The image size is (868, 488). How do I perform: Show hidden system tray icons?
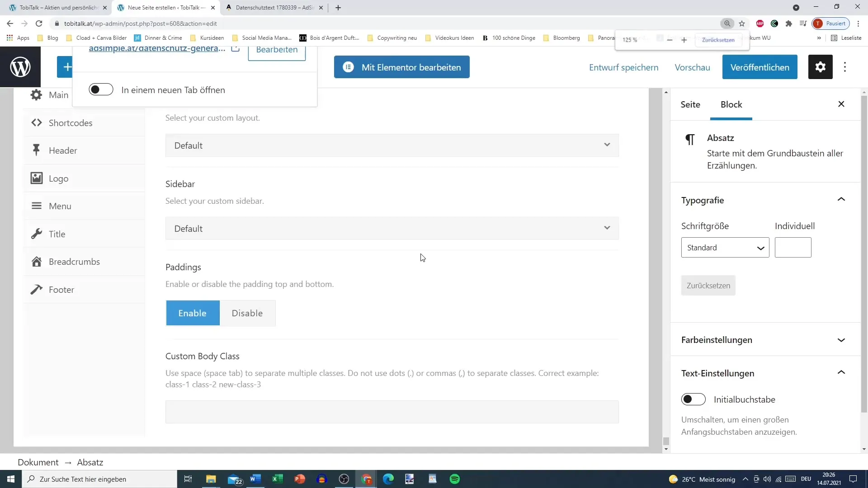coord(745,479)
